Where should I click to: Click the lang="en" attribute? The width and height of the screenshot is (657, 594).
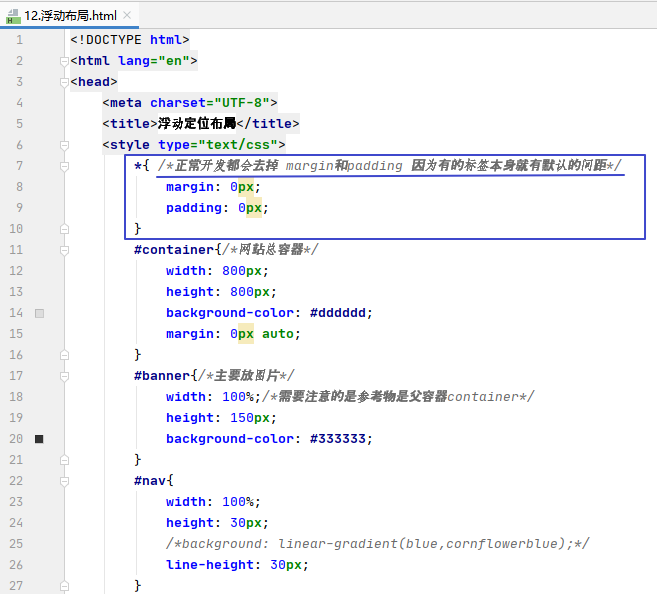coord(154,61)
